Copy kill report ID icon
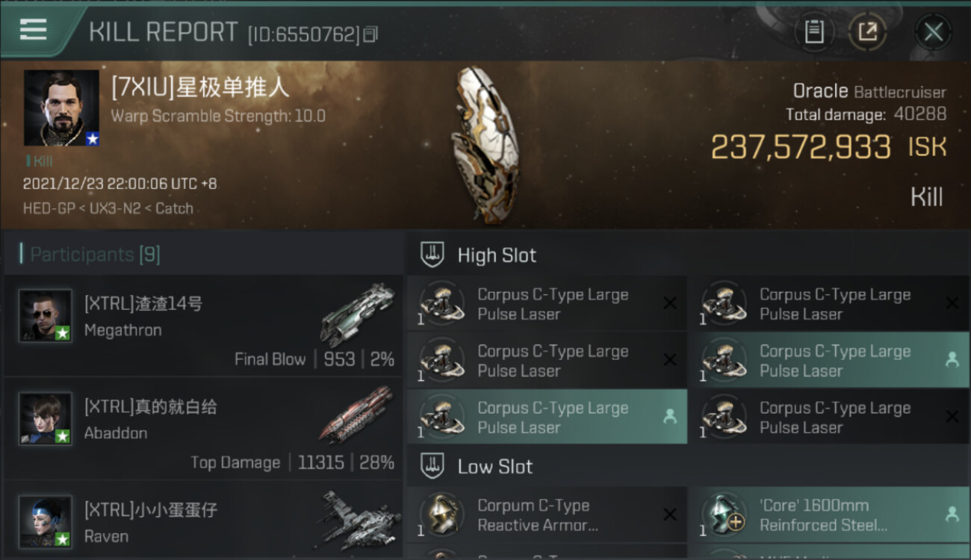971x560 pixels. coord(371,34)
